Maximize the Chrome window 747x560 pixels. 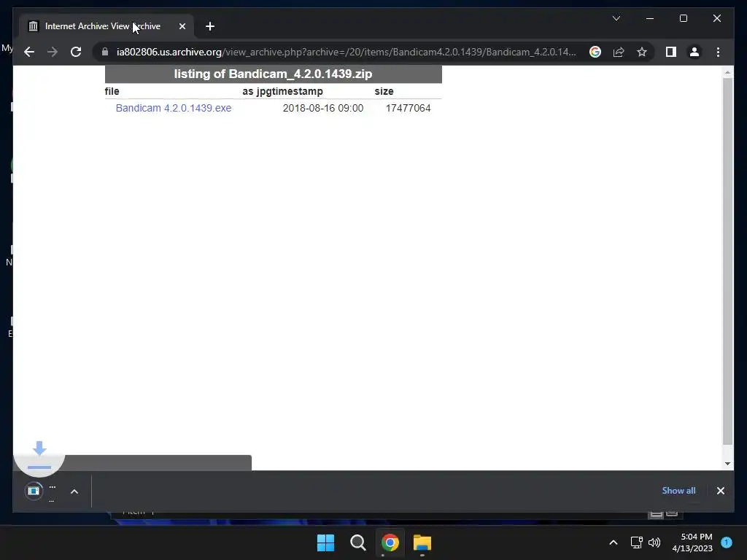(683, 18)
